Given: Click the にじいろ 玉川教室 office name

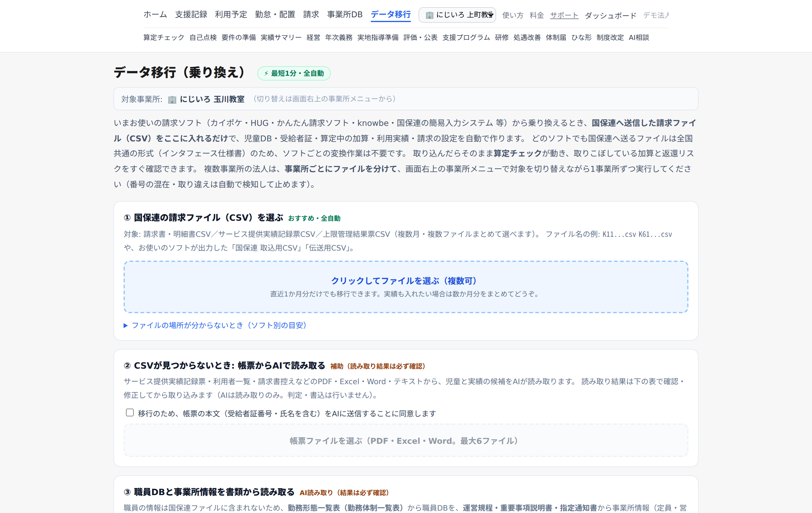Looking at the screenshot, I should tap(212, 99).
